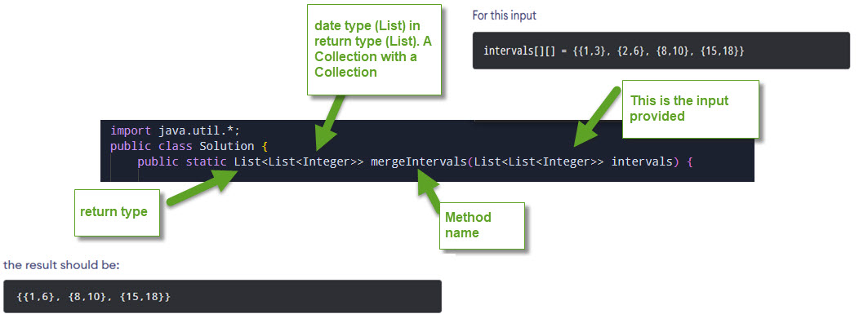The image size is (868, 314).
Task: Click the 'import java.util.*;' code line
Action: pyautogui.click(x=175, y=131)
